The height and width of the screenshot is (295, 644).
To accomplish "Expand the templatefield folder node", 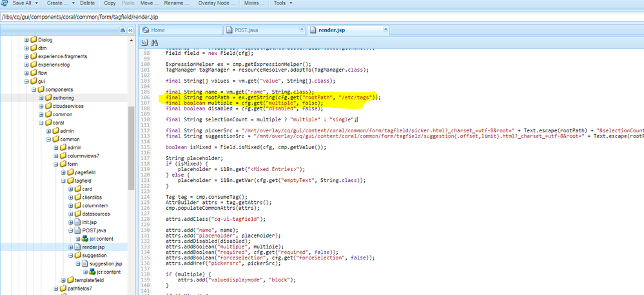I will tap(63, 280).
